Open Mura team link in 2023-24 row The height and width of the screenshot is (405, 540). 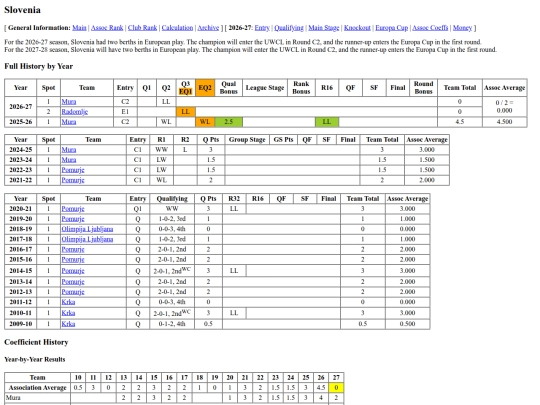tap(69, 160)
